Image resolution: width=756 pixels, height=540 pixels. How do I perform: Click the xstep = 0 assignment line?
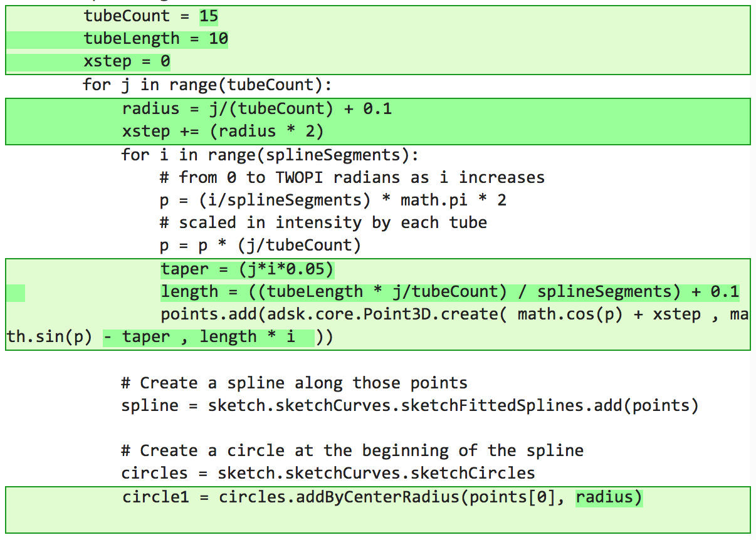127,61
